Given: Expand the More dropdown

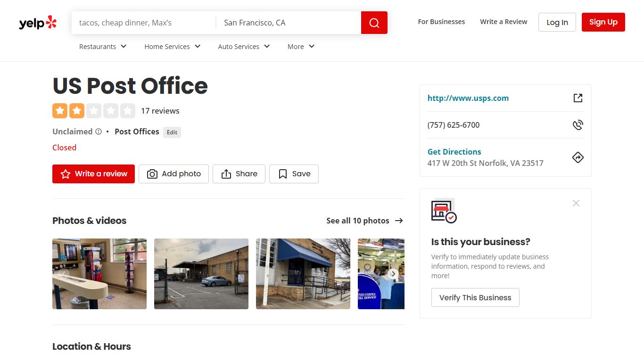Looking at the screenshot, I should [301, 47].
